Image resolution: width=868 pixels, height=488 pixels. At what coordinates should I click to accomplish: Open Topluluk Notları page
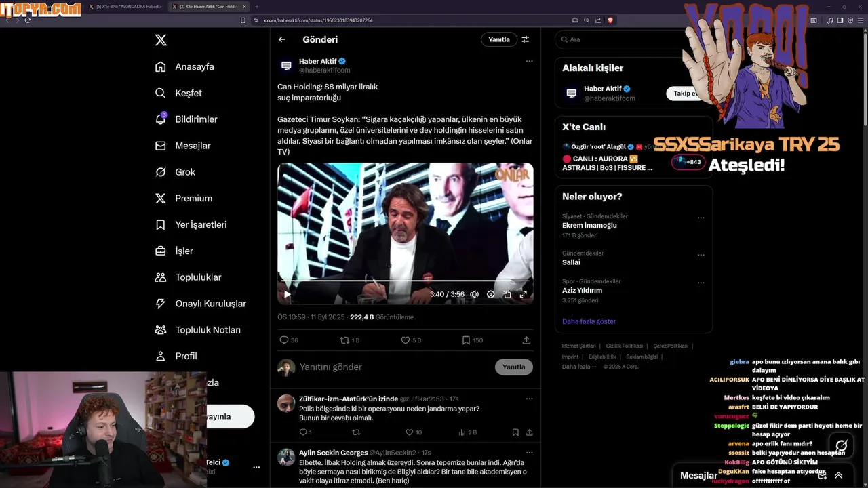tap(197, 330)
